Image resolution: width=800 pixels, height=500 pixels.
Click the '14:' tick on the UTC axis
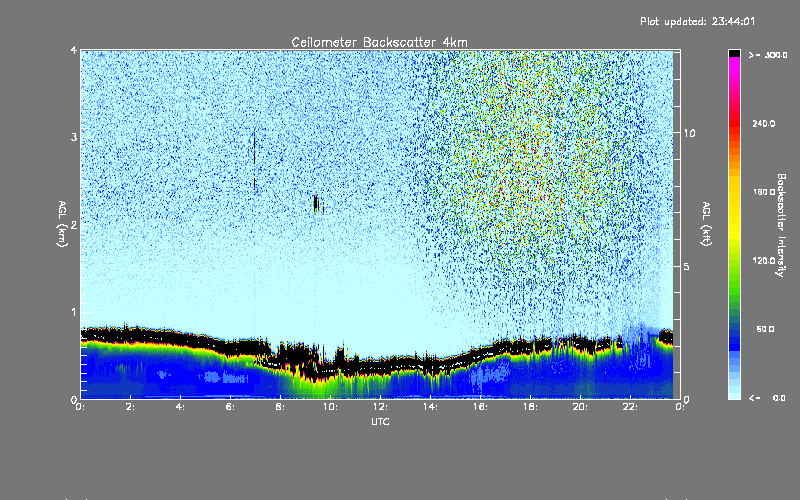(x=431, y=407)
